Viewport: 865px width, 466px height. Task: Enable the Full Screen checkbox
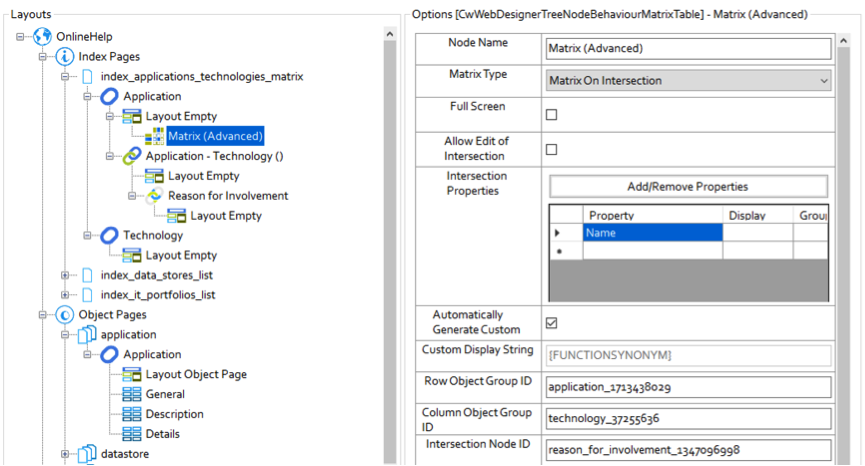(551, 114)
